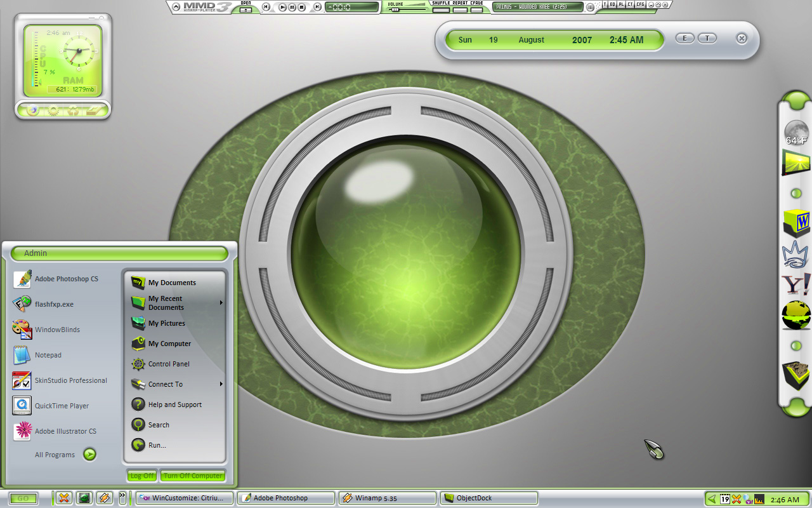Pause playback in Winamp player
The image size is (812, 508).
pyautogui.click(x=292, y=7)
